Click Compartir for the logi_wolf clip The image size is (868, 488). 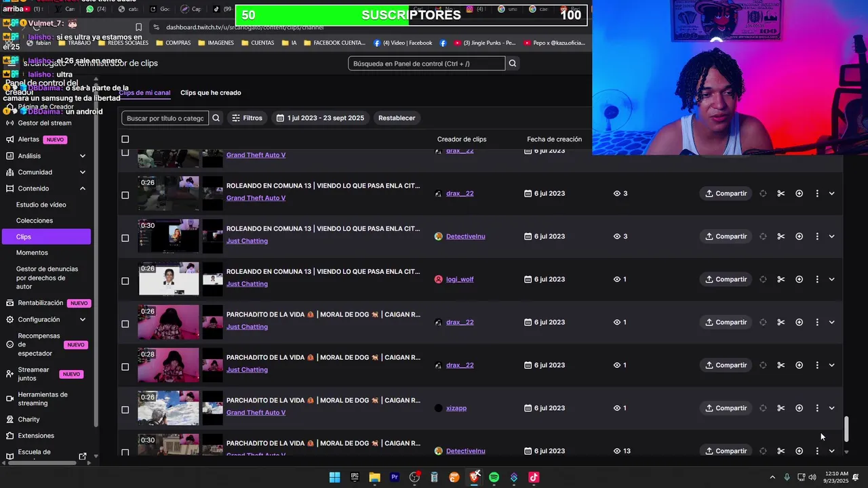click(x=726, y=279)
